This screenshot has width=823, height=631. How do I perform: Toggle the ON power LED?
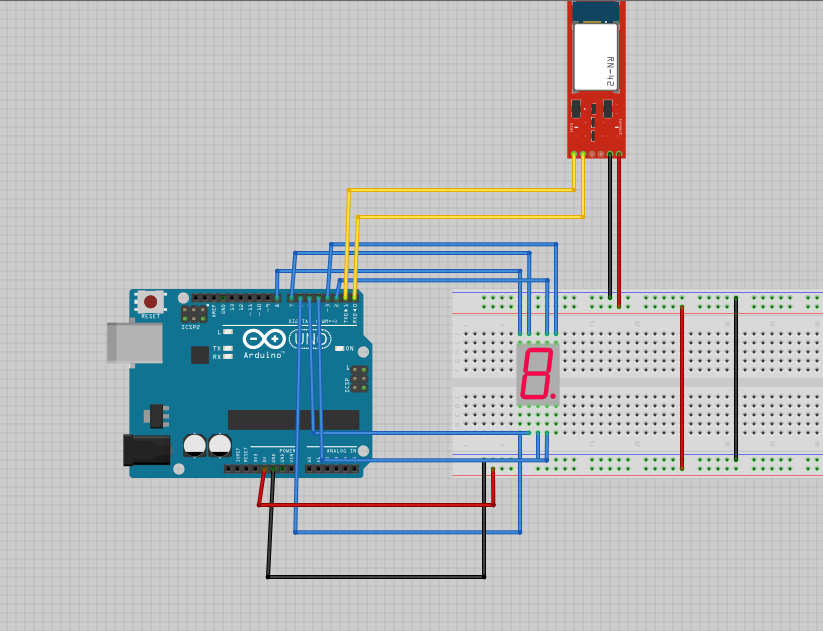[340, 348]
